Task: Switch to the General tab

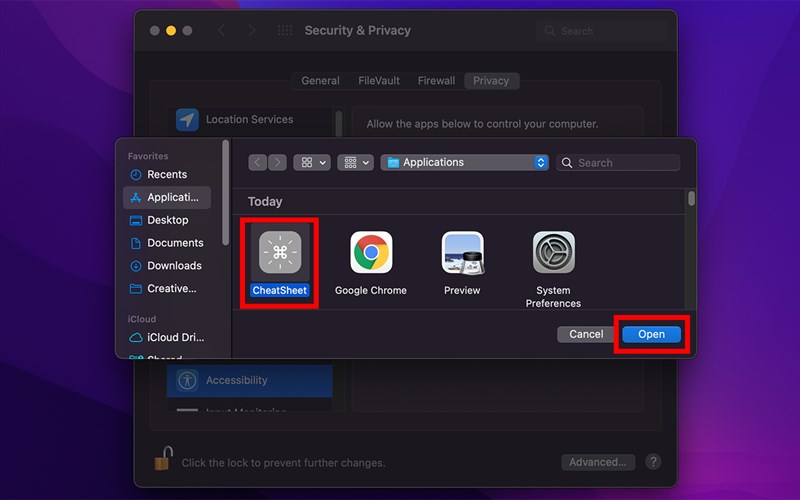Action: (x=320, y=81)
